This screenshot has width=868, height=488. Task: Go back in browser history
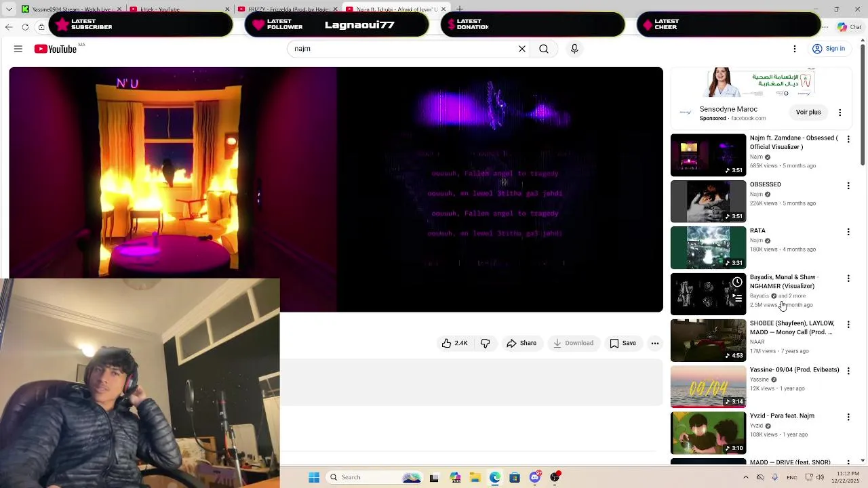9,27
